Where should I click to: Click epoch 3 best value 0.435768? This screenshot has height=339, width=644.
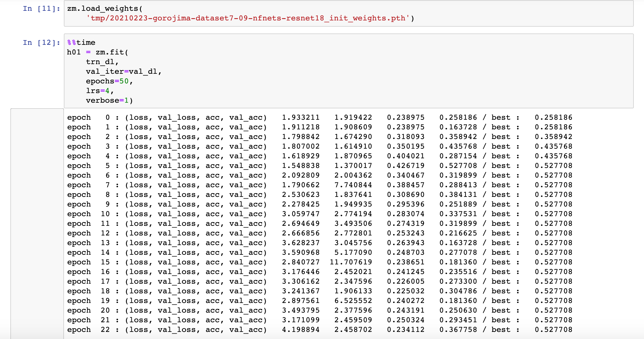coord(553,146)
